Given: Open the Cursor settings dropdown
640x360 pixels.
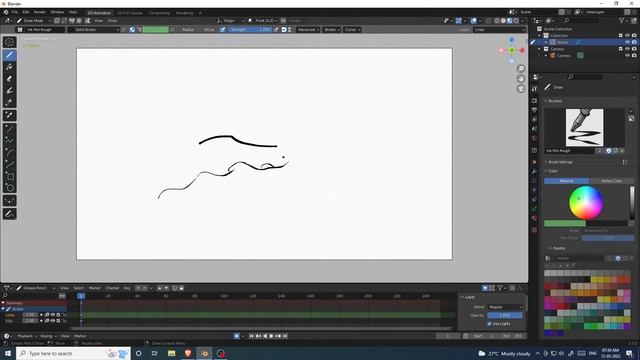Looking at the screenshot, I should [x=352, y=29].
